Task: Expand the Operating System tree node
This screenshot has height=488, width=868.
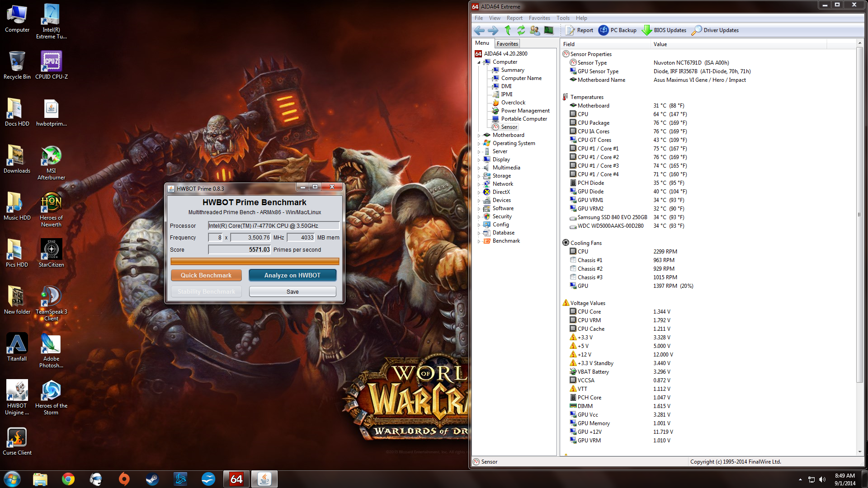Action: click(x=479, y=143)
